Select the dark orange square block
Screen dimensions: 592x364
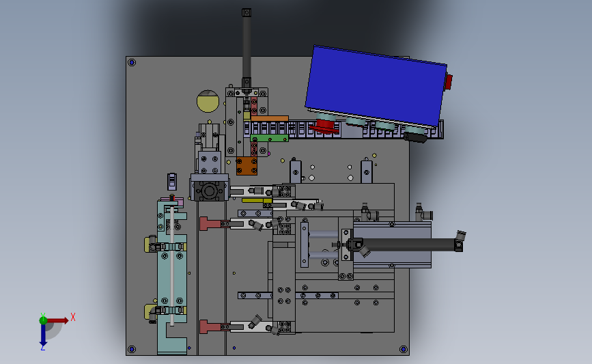click(x=246, y=166)
